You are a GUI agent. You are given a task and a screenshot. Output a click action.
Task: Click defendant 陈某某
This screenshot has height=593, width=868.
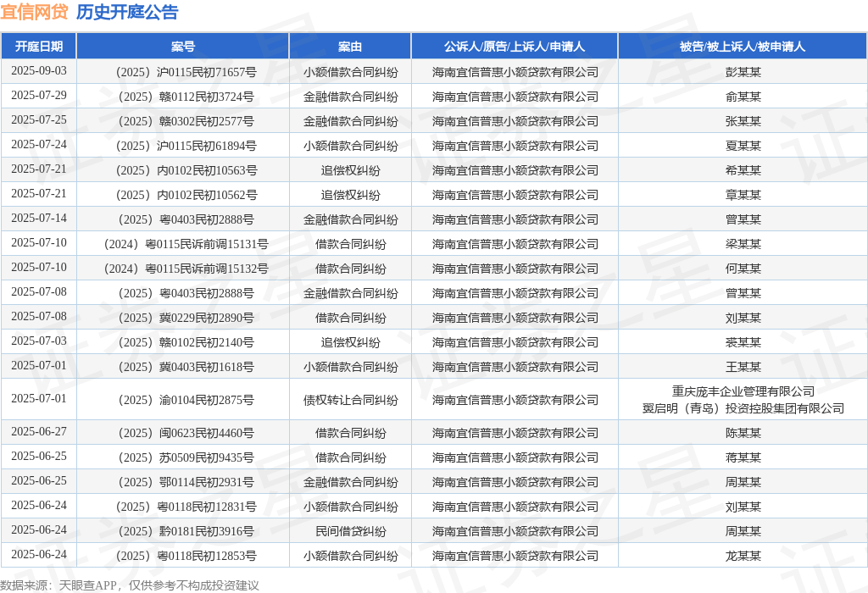pyautogui.click(x=743, y=433)
